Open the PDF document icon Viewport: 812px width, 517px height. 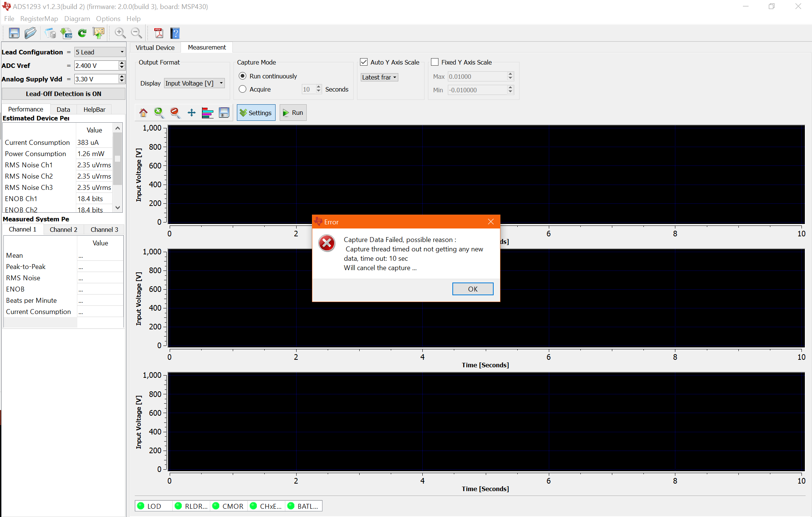pyautogui.click(x=159, y=33)
